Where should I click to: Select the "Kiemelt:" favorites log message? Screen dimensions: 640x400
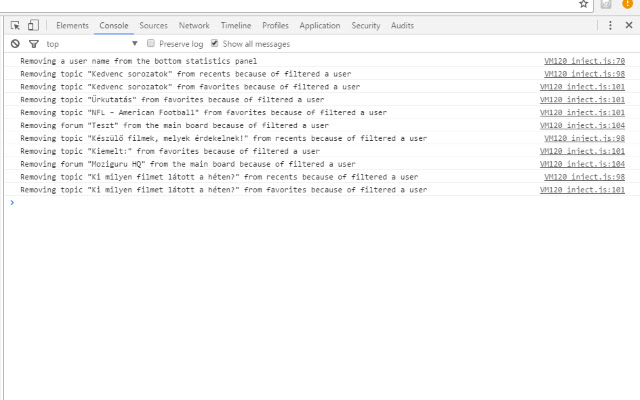170,151
